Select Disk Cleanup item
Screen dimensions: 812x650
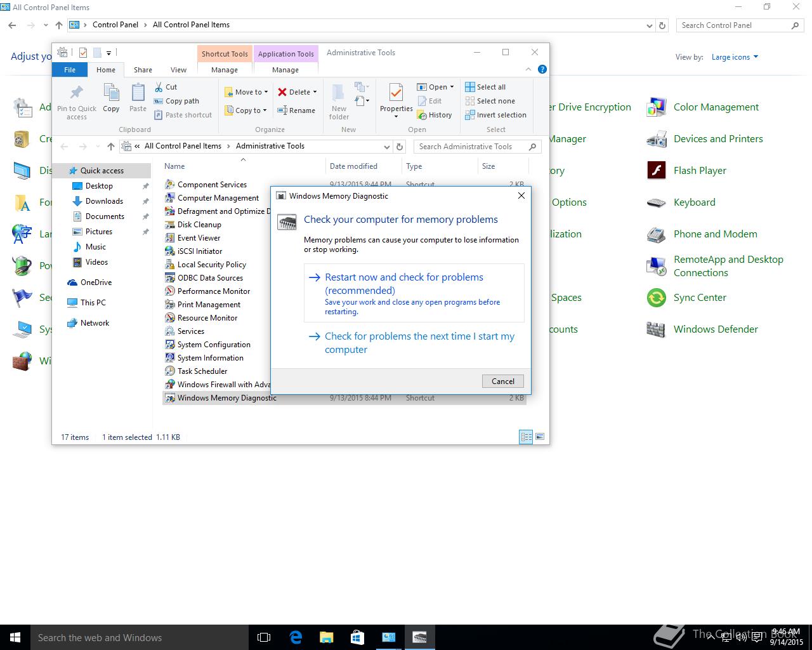199,225
